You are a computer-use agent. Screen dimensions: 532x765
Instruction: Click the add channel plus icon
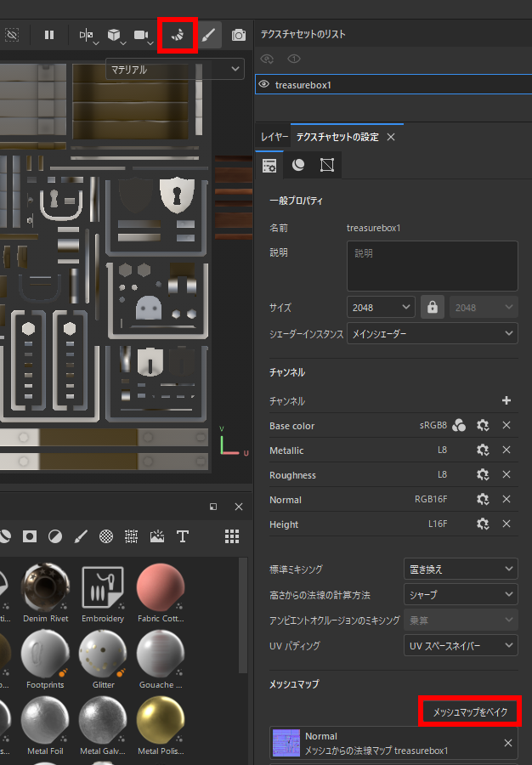tap(507, 400)
